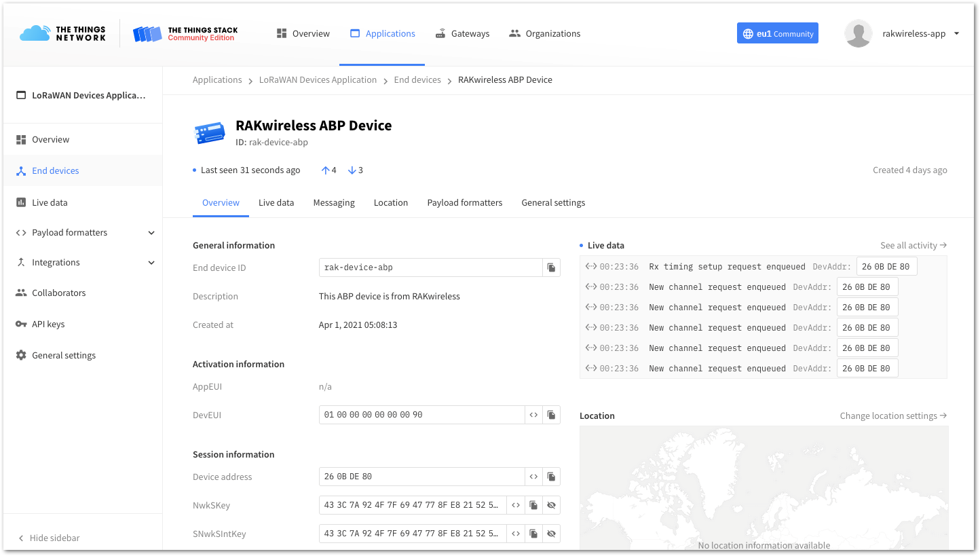Toggle NwkSKey byte representation
Image resolution: width=980 pixels, height=556 pixels.
(516, 505)
